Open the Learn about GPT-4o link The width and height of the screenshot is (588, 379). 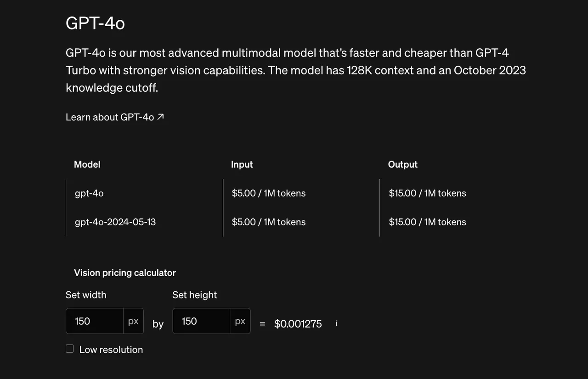110,117
